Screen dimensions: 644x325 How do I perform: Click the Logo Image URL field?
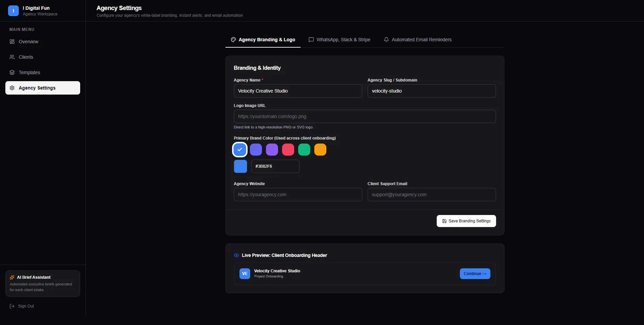click(365, 116)
